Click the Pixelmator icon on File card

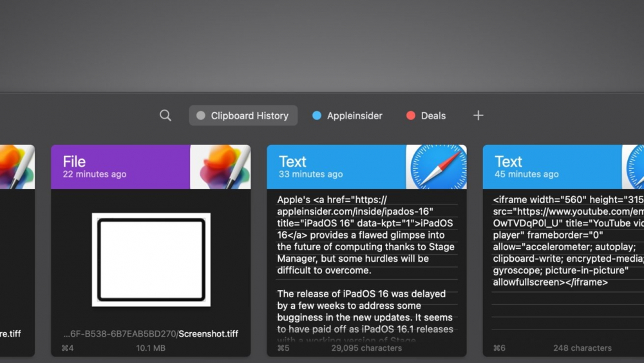tap(220, 167)
